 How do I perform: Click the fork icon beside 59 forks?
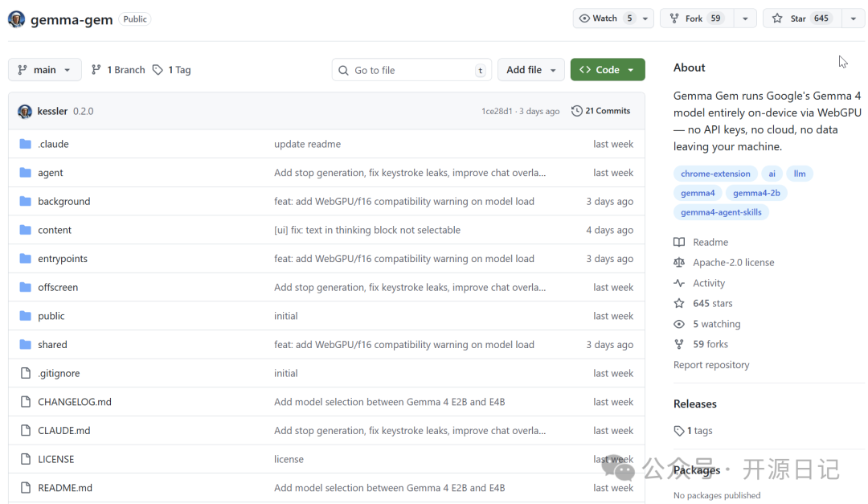(x=679, y=344)
